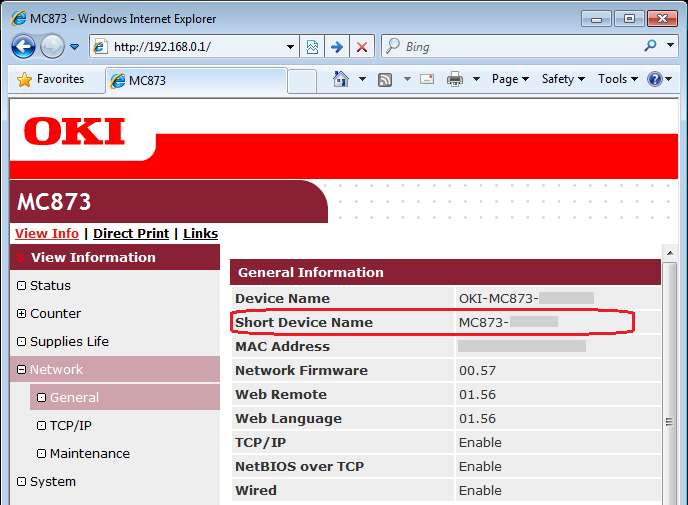Stop loading with the red X icon
688x505 pixels.
click(362, 47)
